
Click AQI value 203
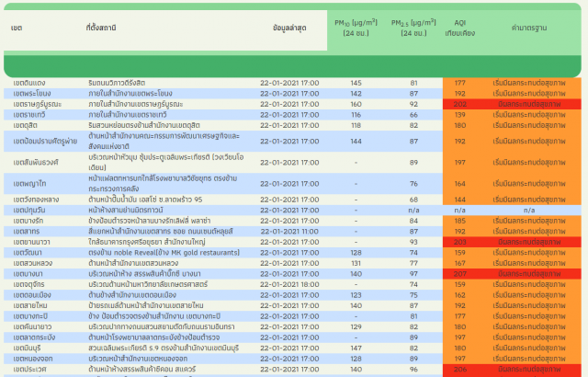pyautogui.click(x=459, y=242)
